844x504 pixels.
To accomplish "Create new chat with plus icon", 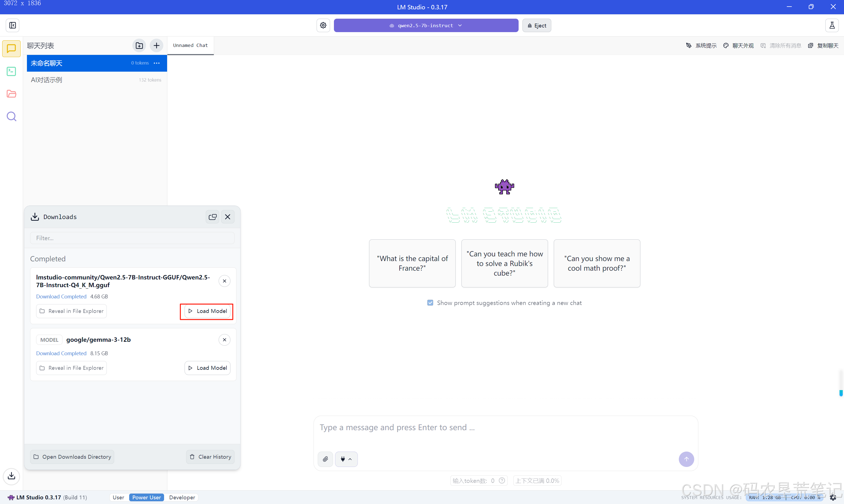I will (156, 46).
